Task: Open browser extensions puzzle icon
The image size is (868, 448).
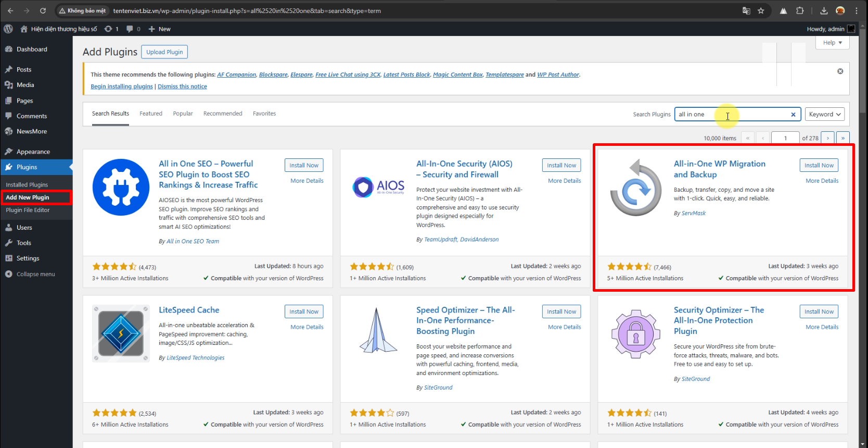Action: click(x=800, y=10)
